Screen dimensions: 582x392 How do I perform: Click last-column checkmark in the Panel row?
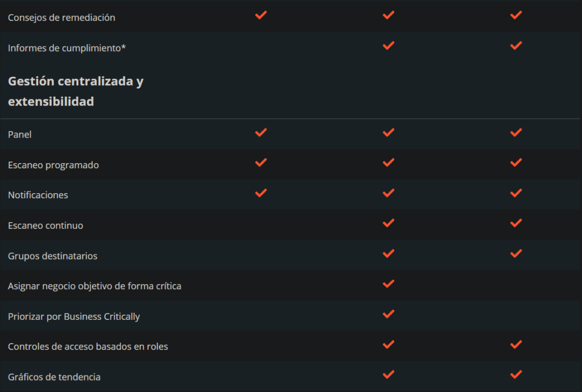(x=516, y=132)
